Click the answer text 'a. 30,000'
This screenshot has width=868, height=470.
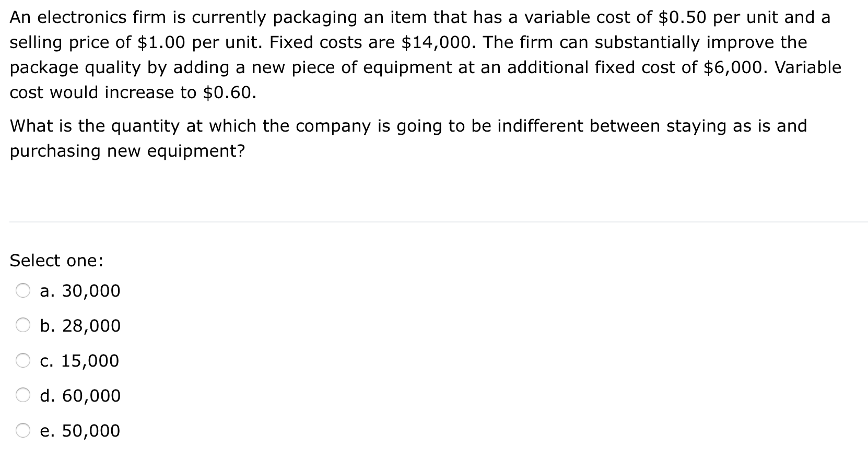(79, 291)
